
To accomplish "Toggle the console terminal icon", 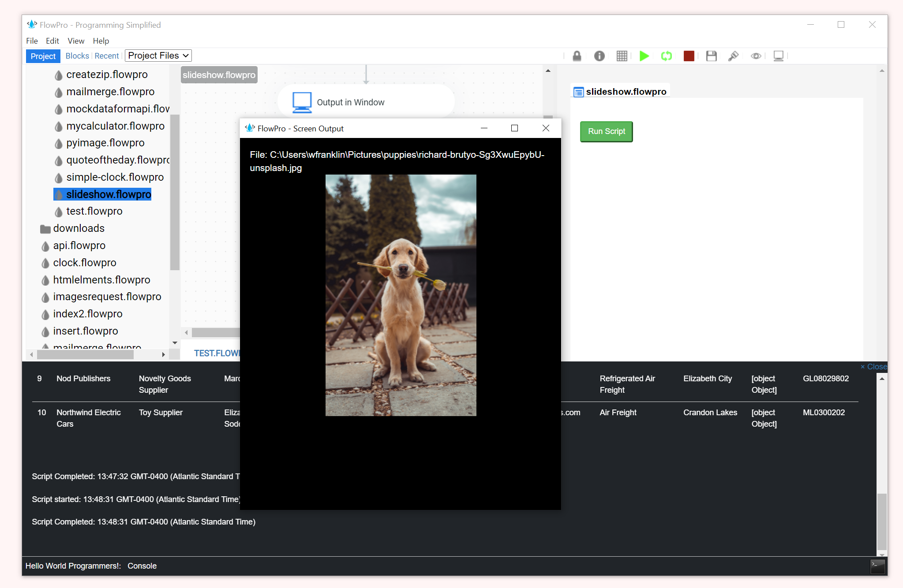I will [x=878, y=566].
